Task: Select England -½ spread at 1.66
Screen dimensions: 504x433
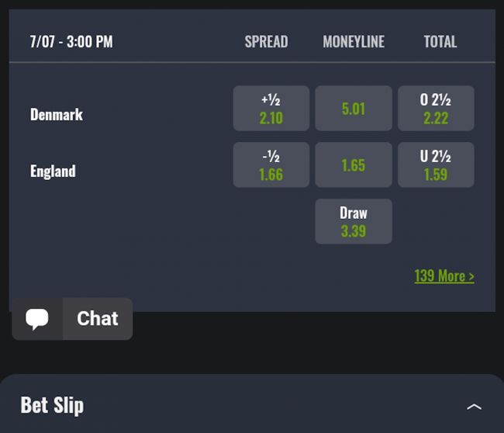Action: coord(271,165)
